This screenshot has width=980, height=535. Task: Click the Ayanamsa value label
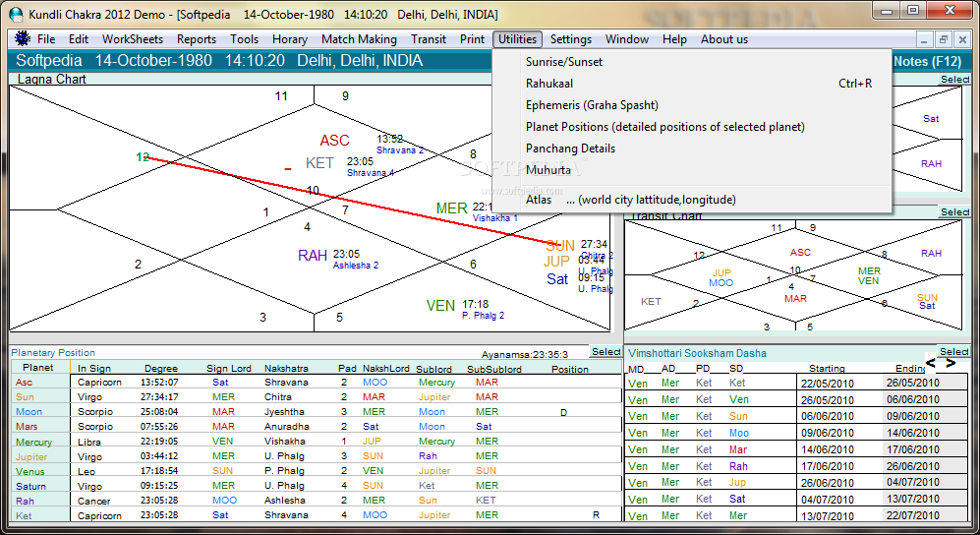[524, 354]
